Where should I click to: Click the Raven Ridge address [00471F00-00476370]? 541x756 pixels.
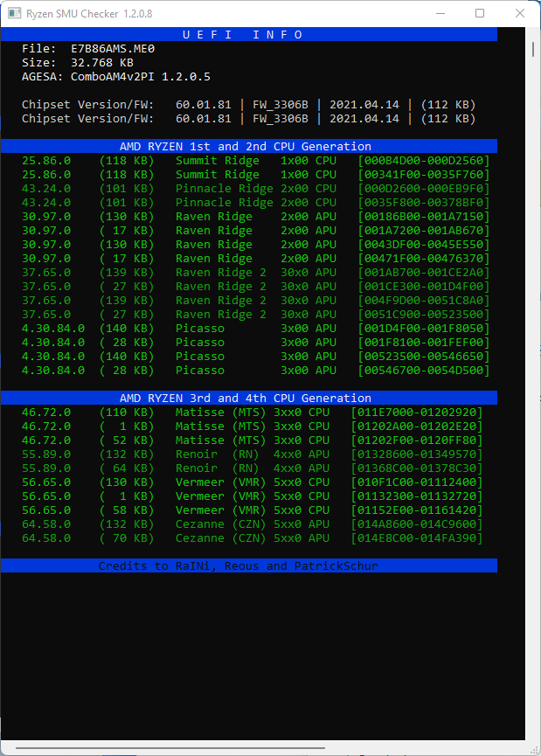(x=424, y=259)
